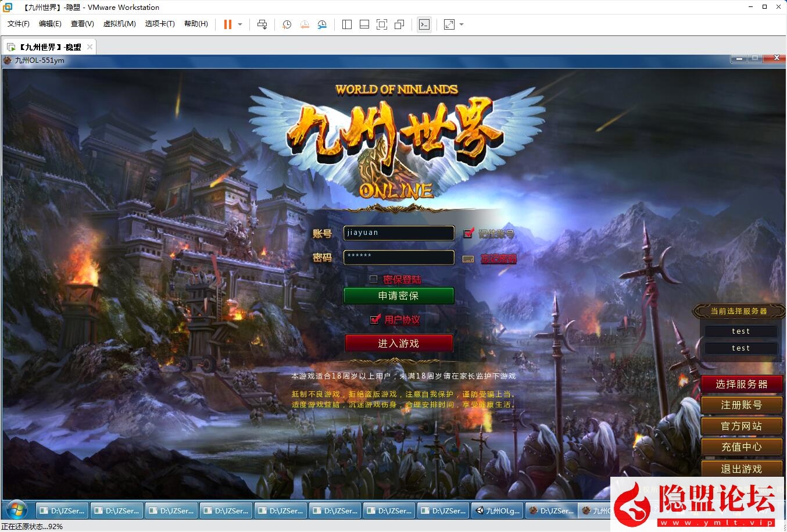
Task: Open the soft keyboard beside 忘记密码
Action: pos(468,259)
